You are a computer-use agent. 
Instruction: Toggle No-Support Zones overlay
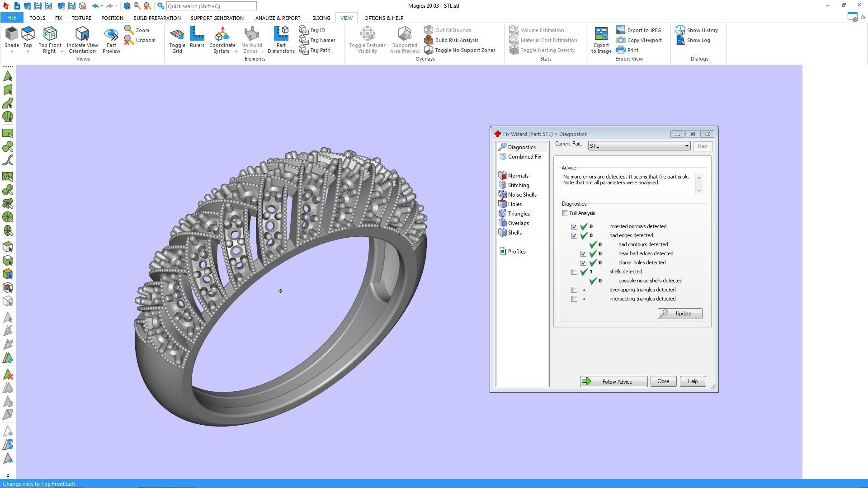(460, 50)
